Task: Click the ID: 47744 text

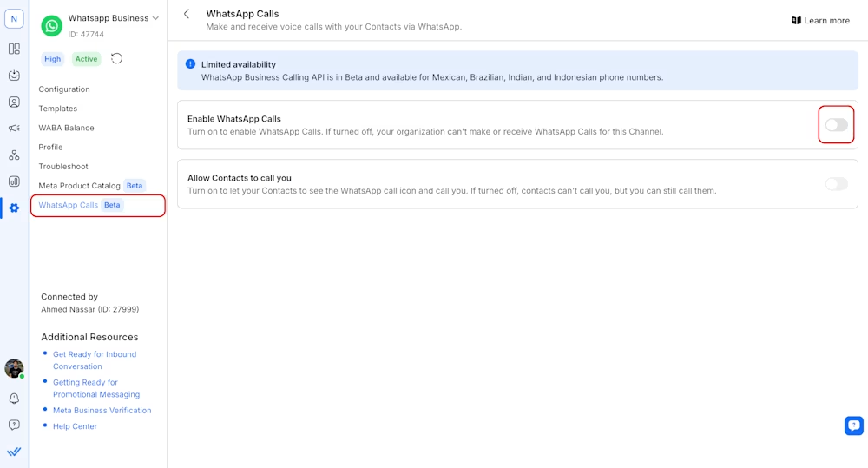Action: (x=86, y=35)
